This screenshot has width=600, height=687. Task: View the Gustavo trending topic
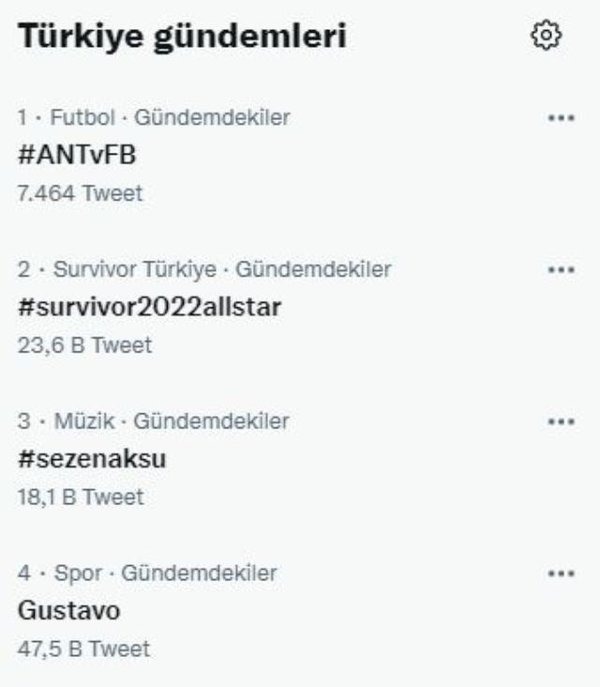click(69, 610)
